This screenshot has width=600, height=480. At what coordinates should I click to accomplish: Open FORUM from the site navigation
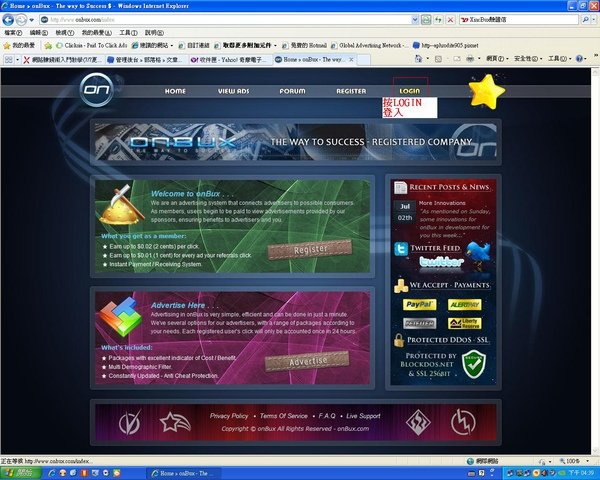(292, 91)
